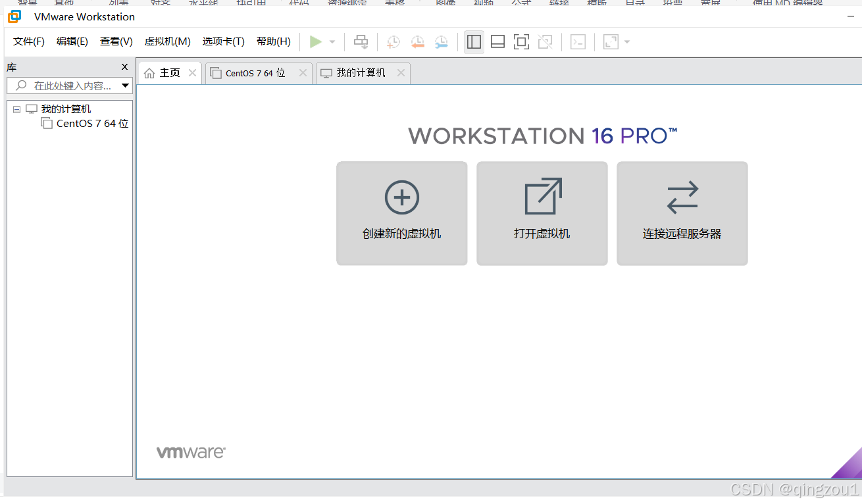Viewport: 862px width, 504px height.
Task: Open the 虚拟机(M) menu
Action: [x=168, y=41]
